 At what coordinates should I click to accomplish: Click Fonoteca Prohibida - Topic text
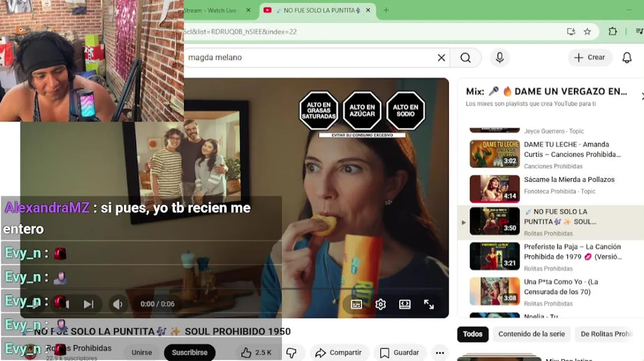pyautogui.click(x=560, y=192)
